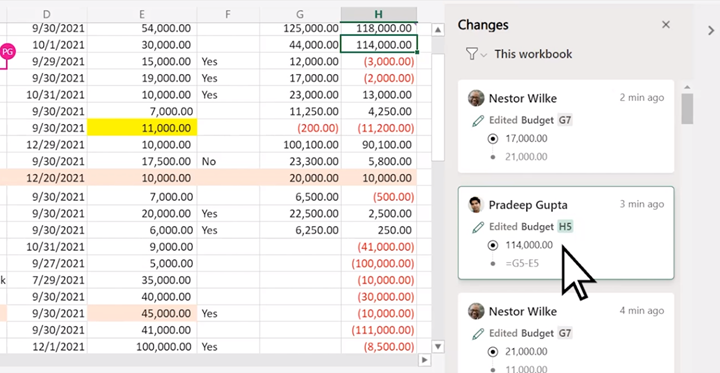The height and width of the screenshot is (373, 720).
Task: Select column E header
Action: (142, 14)
